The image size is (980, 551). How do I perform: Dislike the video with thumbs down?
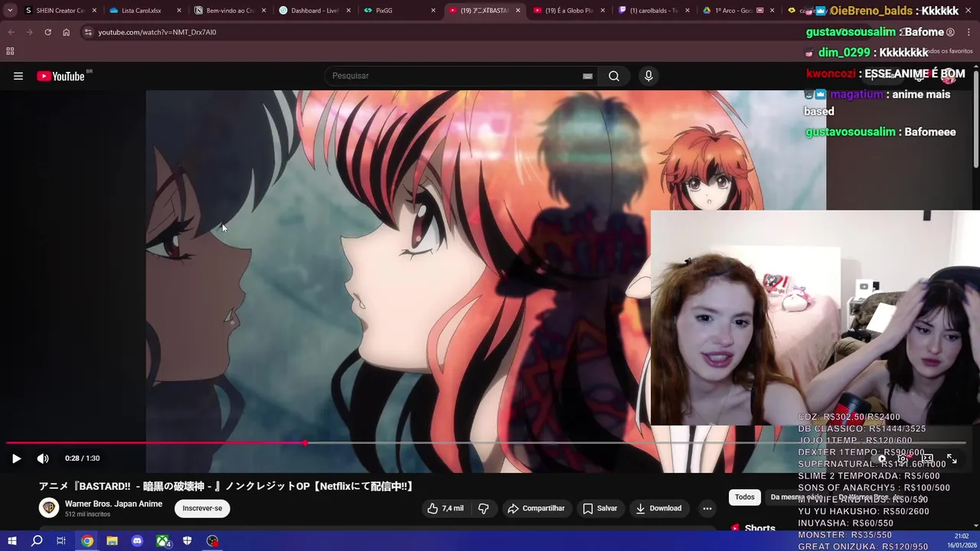pyautogui.click(x=483, y=508)
